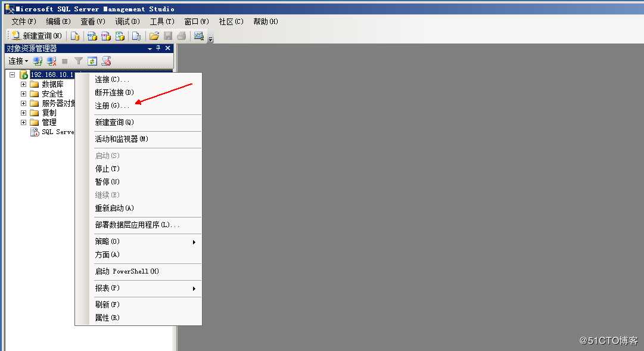The height and width of the screenshot is (351, 644).
Task: Open the 文件(F) menu
Action: [x=24, y=21]
